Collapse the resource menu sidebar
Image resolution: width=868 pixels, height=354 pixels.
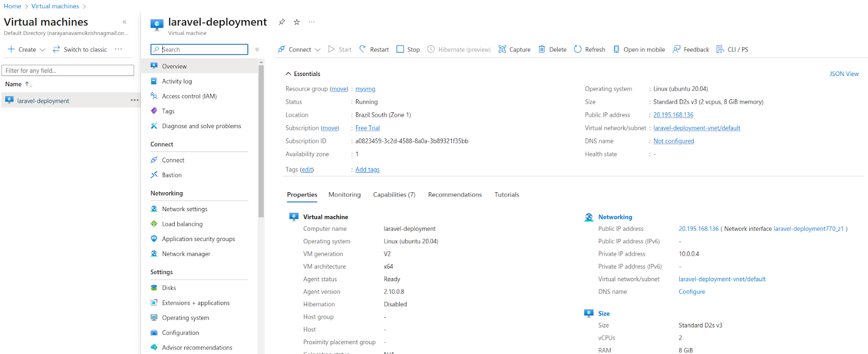coord(257,49)
